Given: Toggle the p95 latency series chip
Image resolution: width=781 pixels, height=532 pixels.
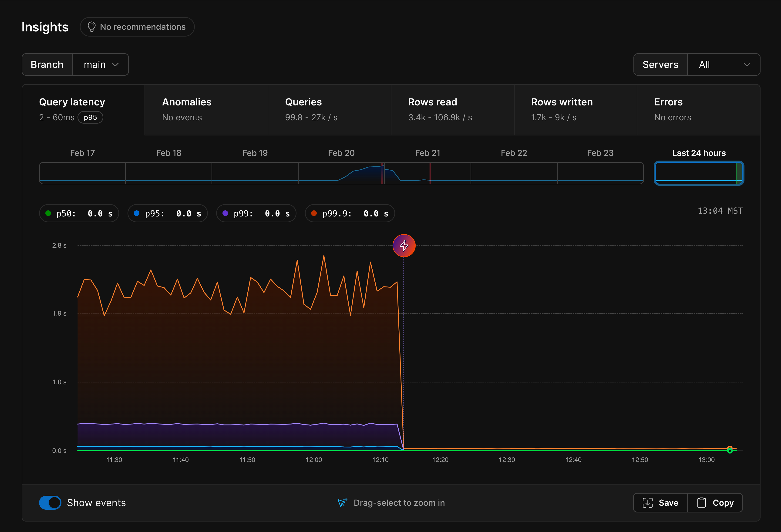Looking at the screenshot, I should tap(167, 213).
